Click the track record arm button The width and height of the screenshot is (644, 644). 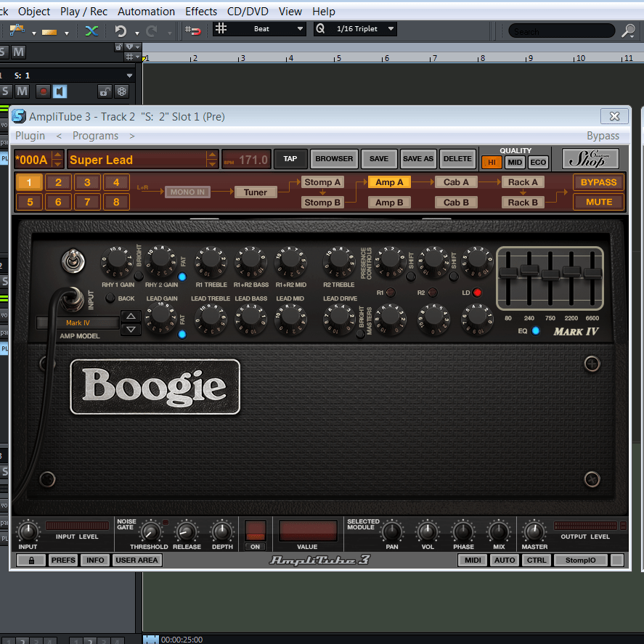[43, 91]
